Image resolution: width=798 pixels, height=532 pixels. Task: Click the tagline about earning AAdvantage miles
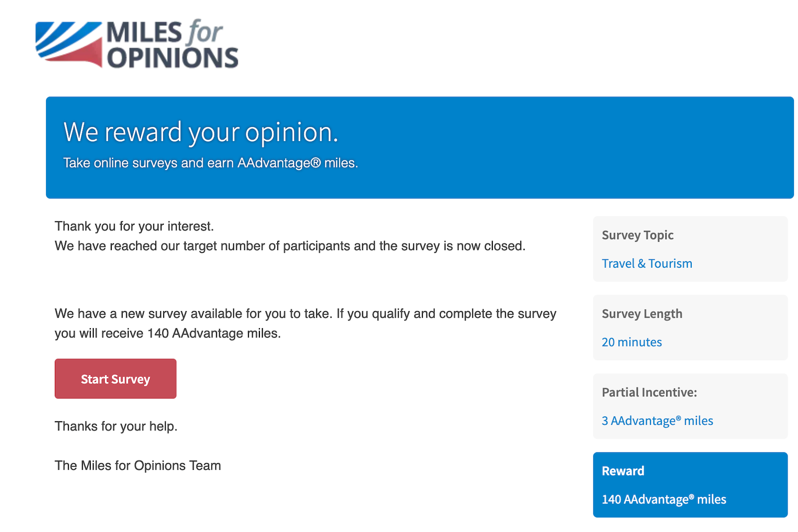click(x=210, y=163)
